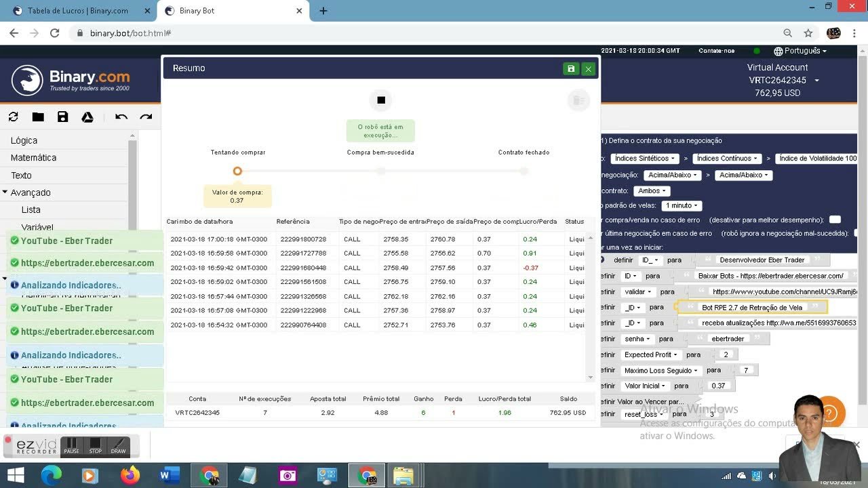Close the Resumo panel with green X

click(589, 68)
